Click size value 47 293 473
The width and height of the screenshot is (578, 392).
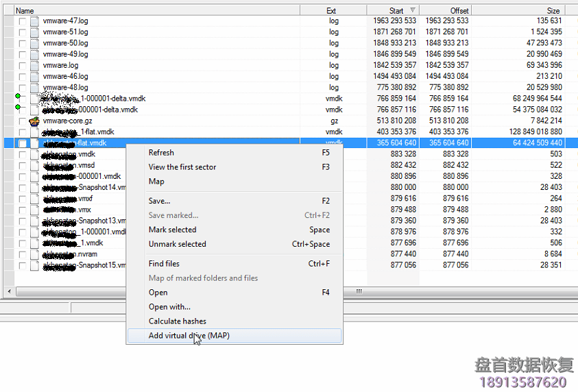tap(544, 43)
